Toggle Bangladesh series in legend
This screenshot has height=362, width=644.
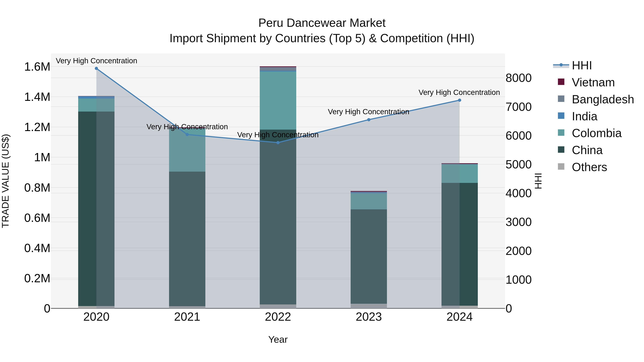596,99
